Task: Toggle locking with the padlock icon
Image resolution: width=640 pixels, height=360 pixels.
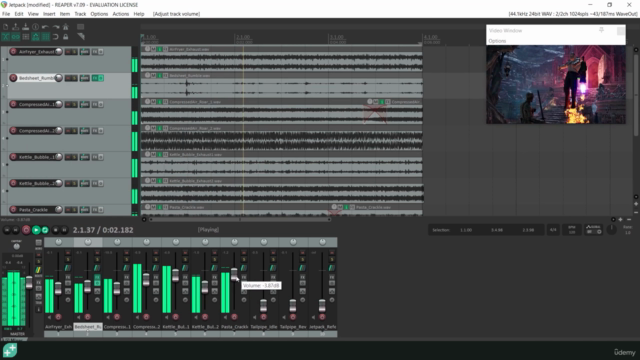Action: coord(65,37)
